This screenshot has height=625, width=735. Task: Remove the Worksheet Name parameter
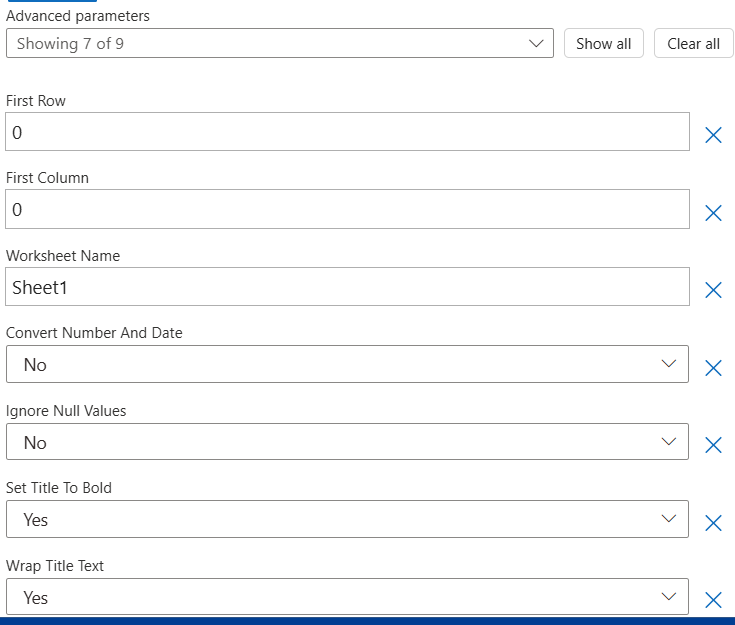pyautogui.click(x=713, y=290)
